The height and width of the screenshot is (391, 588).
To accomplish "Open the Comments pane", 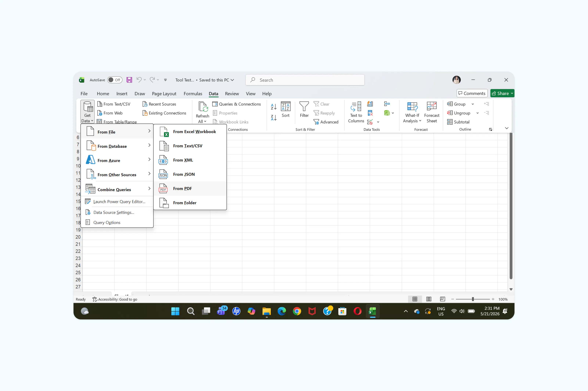I will click(472, 93).
